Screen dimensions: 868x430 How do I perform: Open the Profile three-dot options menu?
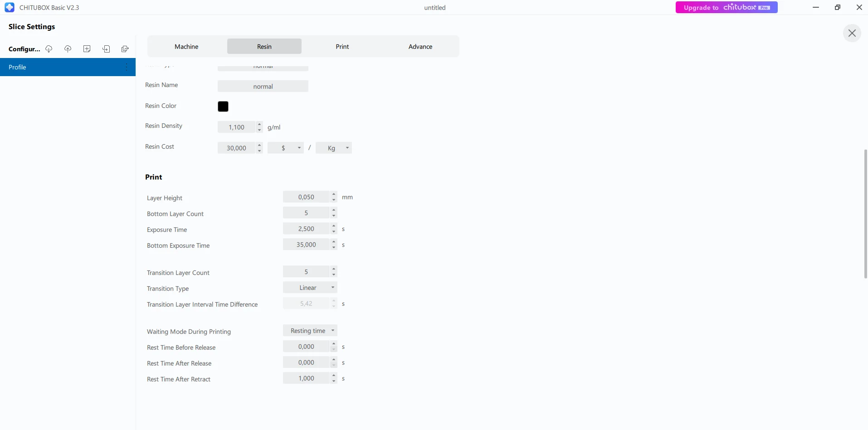coord(127,67)
